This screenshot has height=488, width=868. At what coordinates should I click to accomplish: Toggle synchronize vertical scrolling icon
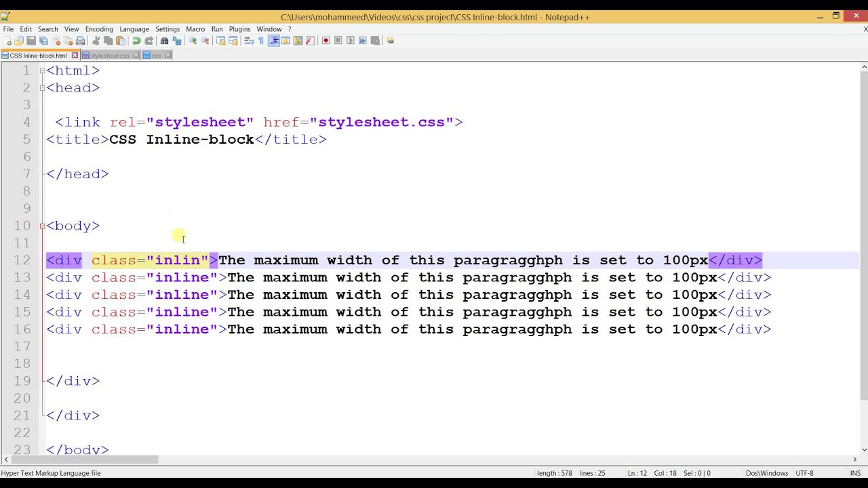pyautogui.click(x=220, y=41)
